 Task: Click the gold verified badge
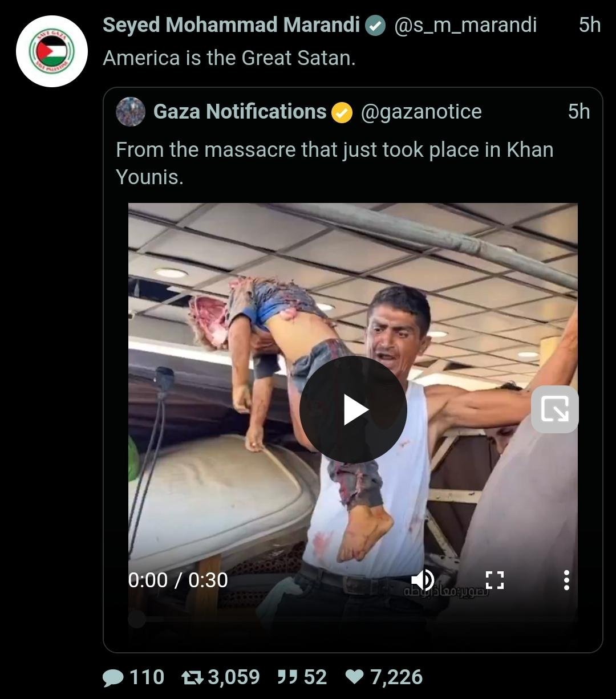[342, 112]
